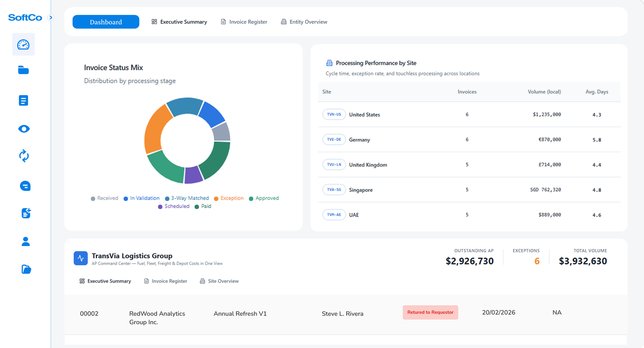Toggle the Received legend item on chart
Viewport: 644px width, 348px height.
pyautogui.click(x=104, y=198)
